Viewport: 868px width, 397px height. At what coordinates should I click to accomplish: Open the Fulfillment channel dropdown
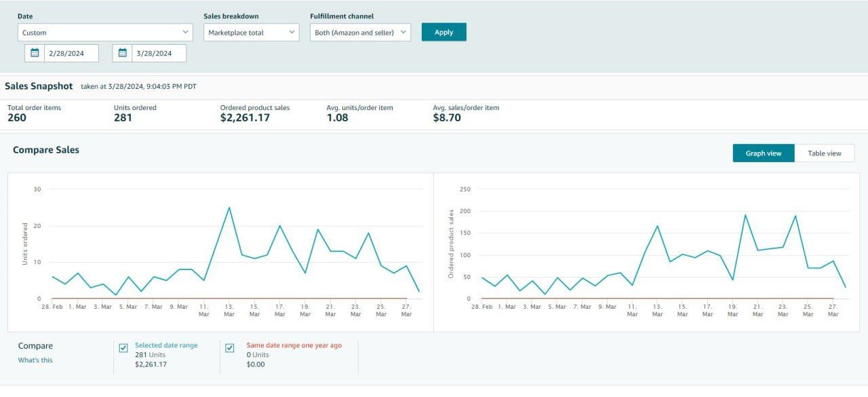point(360,33)
